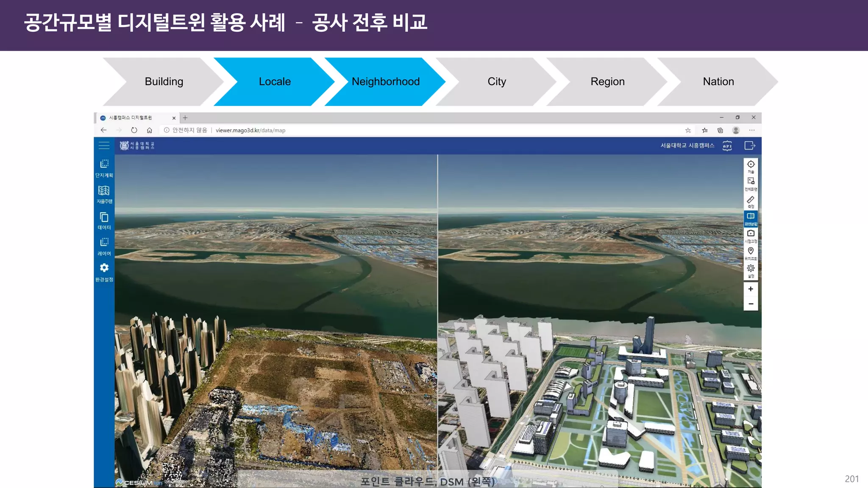This screenshot has width=868, height=488.
Task: Reload the page with refresh icon
Action: (134, 130)
